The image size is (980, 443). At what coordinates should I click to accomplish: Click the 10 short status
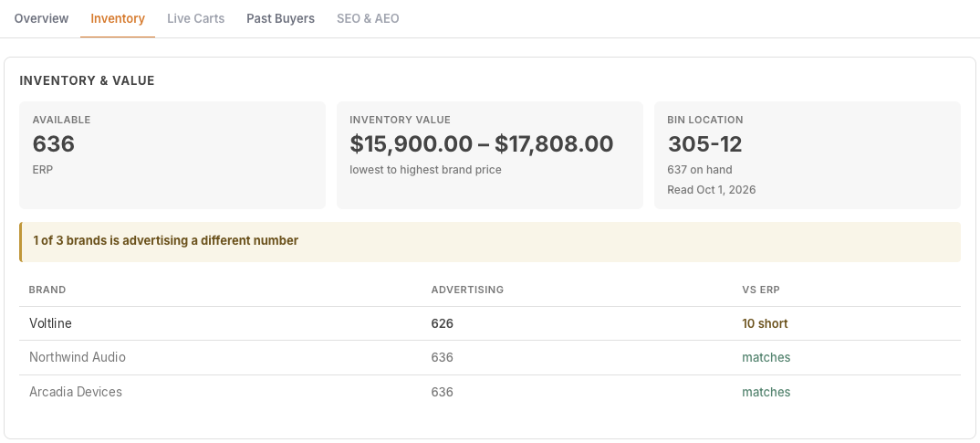click(765, 323)
